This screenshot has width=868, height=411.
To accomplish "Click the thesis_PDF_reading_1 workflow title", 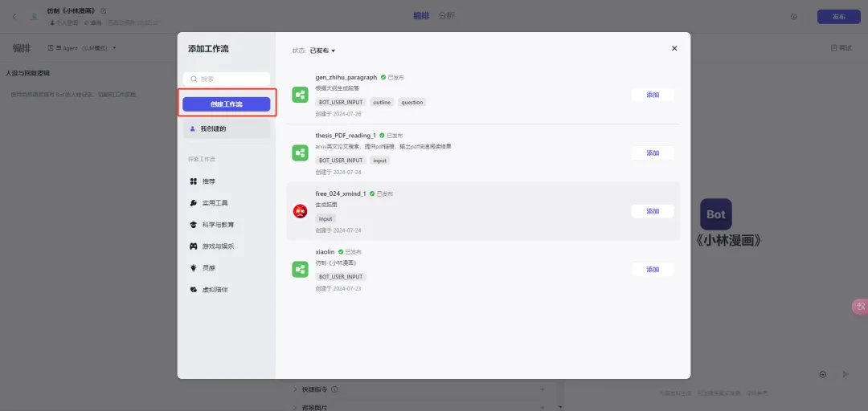I will [x=346, y=136].
